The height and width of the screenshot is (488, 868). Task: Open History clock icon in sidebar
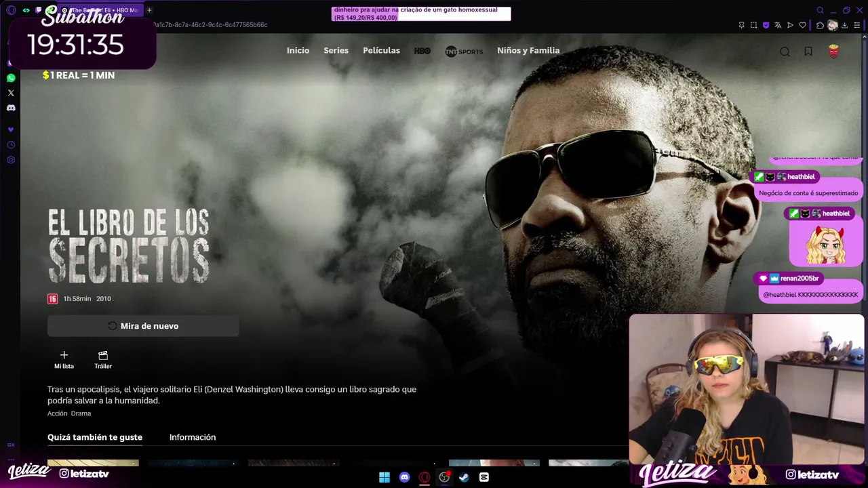(x=11, y=145)
